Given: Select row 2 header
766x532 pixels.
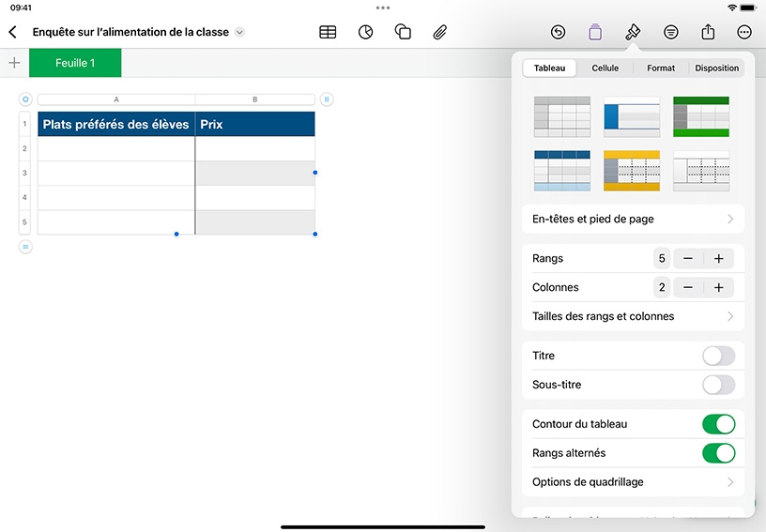Looking at the screenshot, I should (x=24, y=148).
